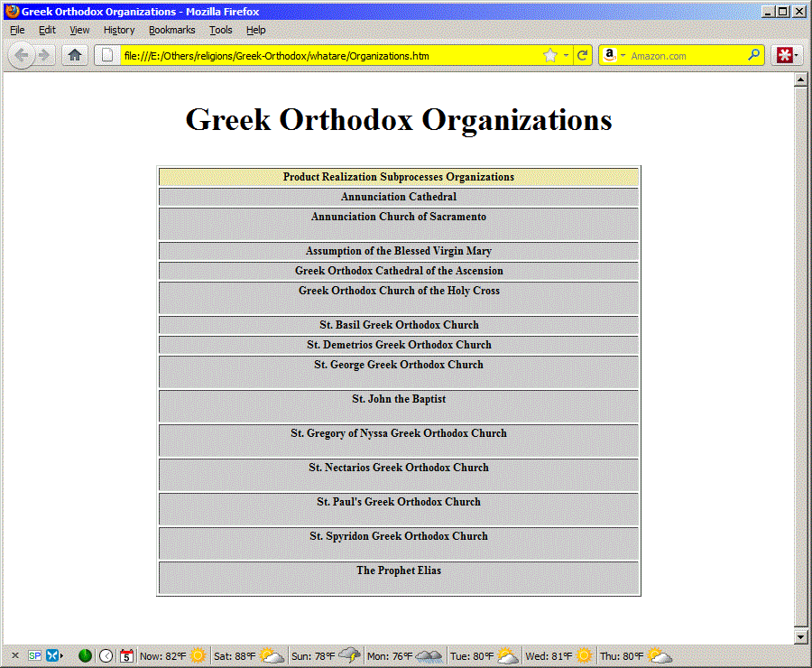Open St. Spyridon Greek Orthodox Church link

[399, 536]
